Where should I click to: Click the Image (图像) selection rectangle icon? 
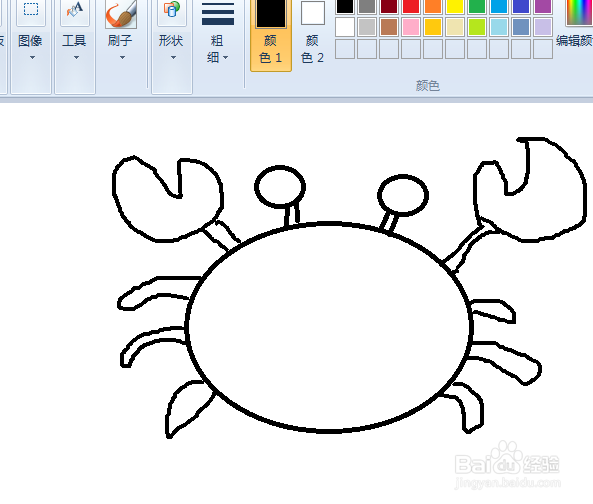point(31,11)
